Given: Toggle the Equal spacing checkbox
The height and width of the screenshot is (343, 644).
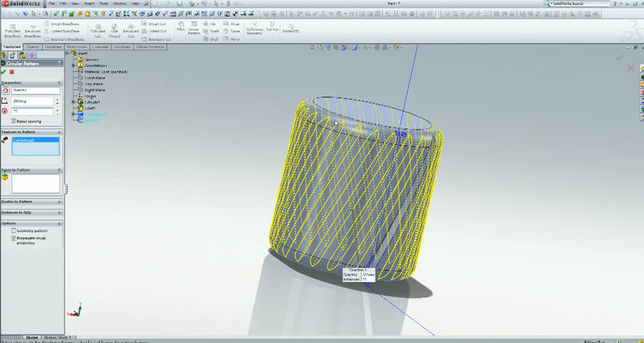Looking at the screenshot, I should [x=14, y=121].
